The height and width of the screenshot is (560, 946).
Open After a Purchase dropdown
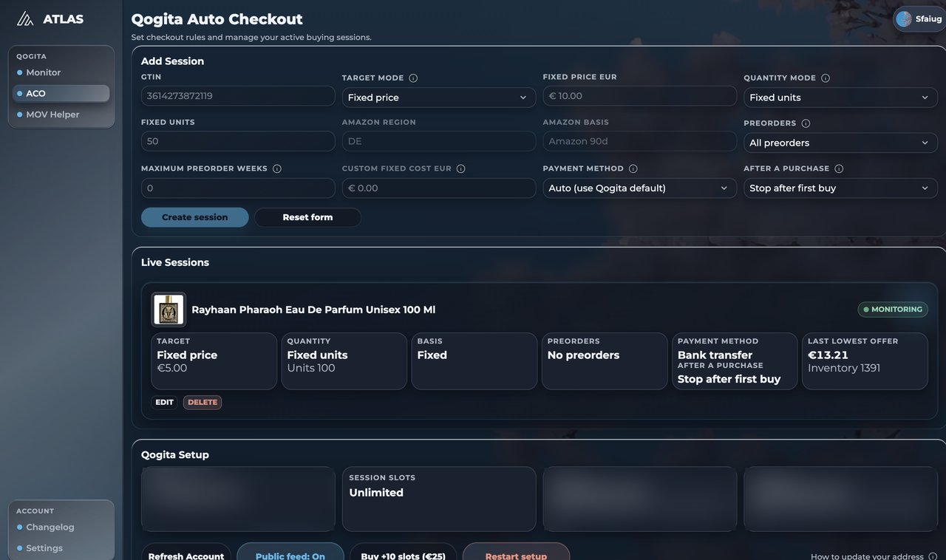(x=840, y=188)
